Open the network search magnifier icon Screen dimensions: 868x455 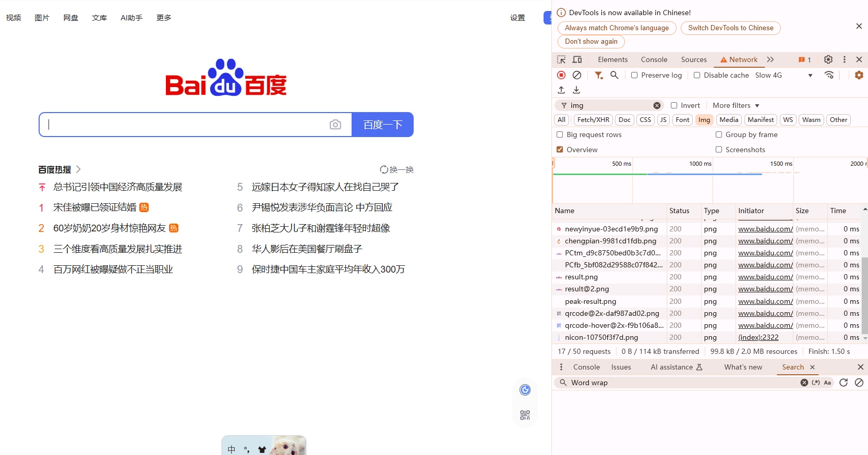[x=614, y=75]
